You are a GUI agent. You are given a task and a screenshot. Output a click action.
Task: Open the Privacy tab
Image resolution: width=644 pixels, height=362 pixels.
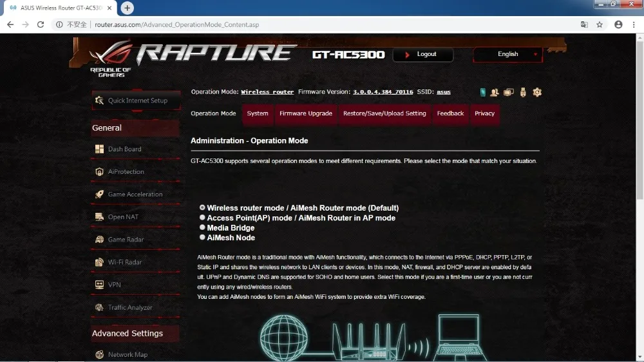(x=485, y=113)
